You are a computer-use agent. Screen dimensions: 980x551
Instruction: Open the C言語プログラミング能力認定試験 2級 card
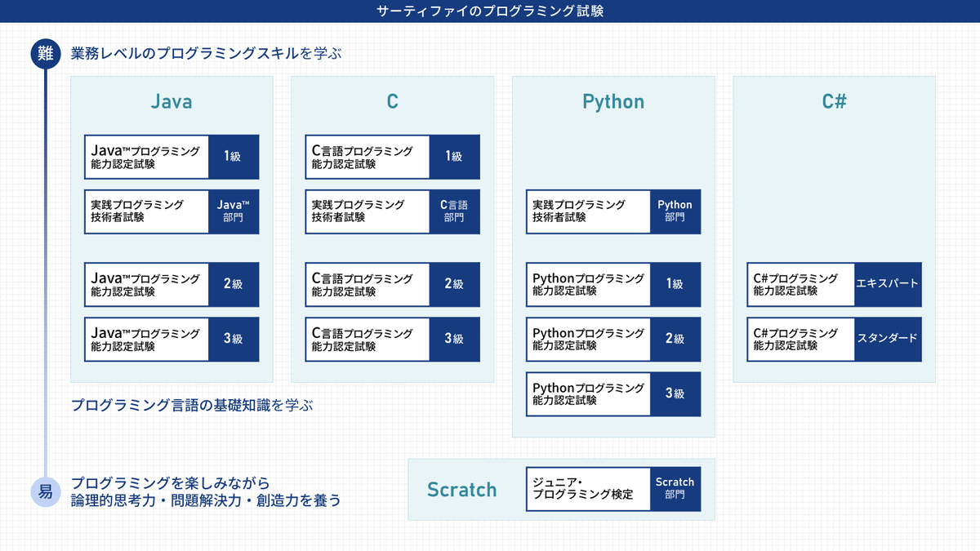pyautogui.click(x=393, y=284)
